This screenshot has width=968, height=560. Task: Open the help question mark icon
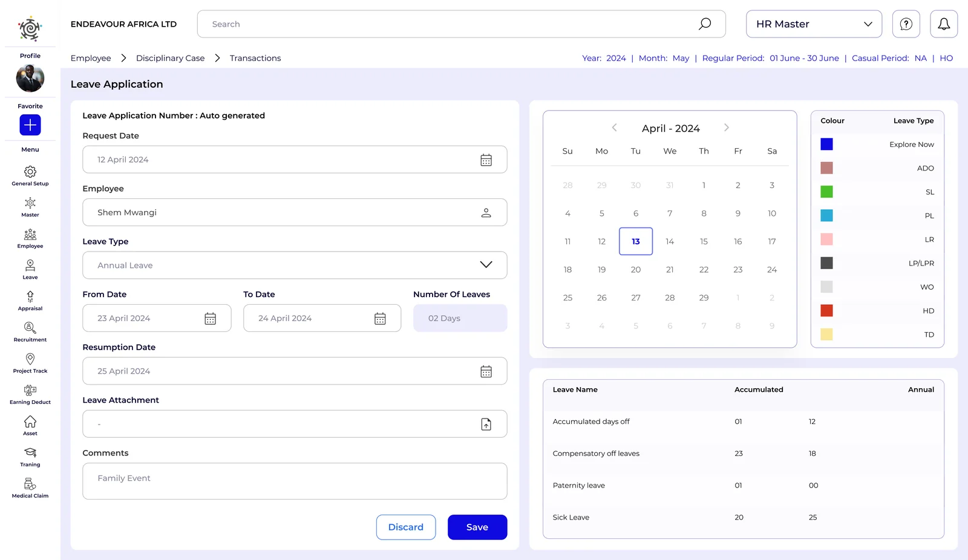906,24
